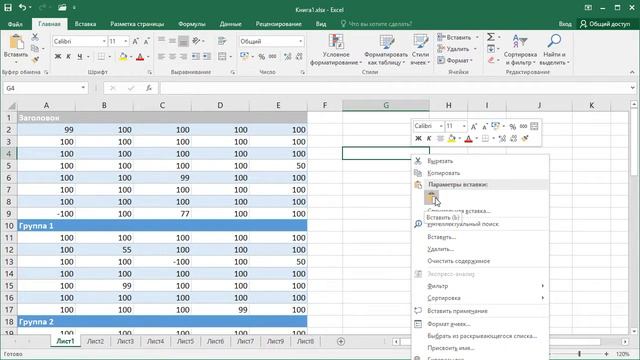Open Сортировка и фильтр menu

520,50
